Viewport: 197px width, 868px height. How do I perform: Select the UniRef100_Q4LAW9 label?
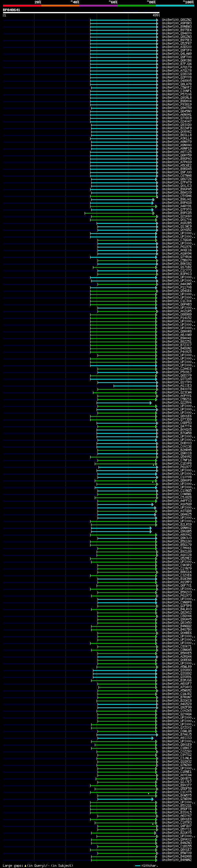[177, 54]
